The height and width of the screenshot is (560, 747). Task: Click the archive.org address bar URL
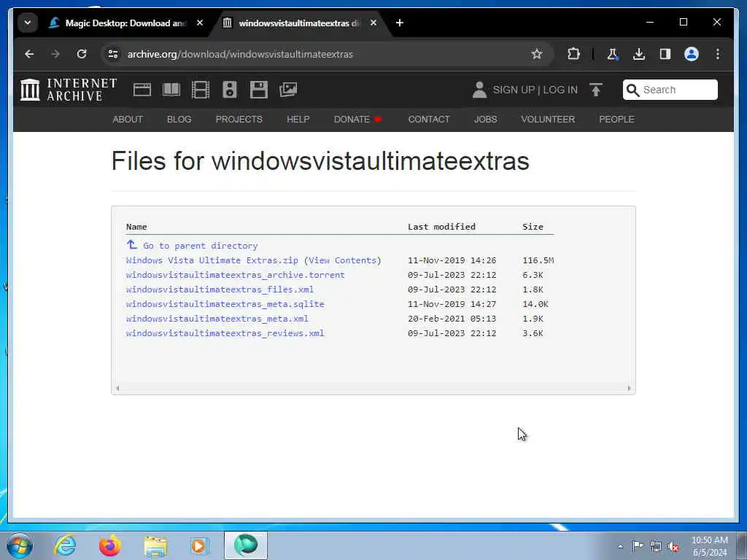(x=240, y=54)
